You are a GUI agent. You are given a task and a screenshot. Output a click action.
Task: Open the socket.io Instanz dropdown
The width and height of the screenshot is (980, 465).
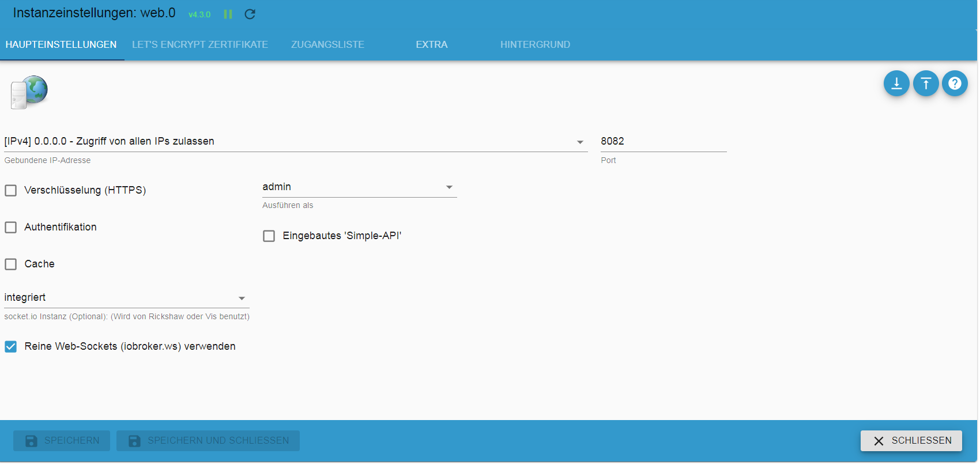tap(127, 298)
